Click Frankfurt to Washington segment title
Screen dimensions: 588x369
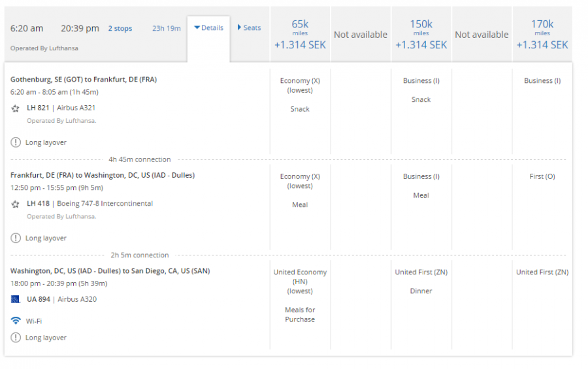point(103,175)
